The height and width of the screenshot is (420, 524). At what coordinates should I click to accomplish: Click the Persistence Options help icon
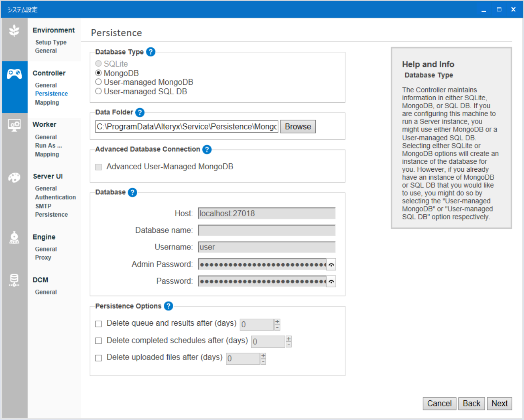(x=168, y=306)
